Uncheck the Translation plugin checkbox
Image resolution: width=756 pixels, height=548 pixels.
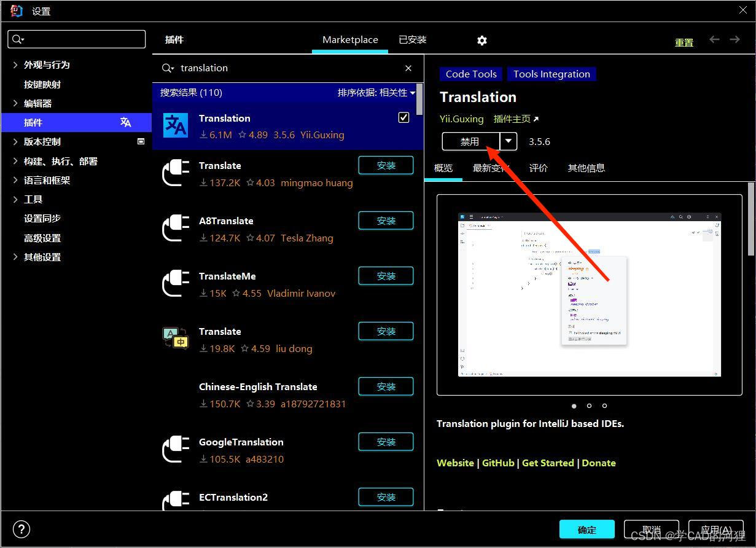point(403,117)
